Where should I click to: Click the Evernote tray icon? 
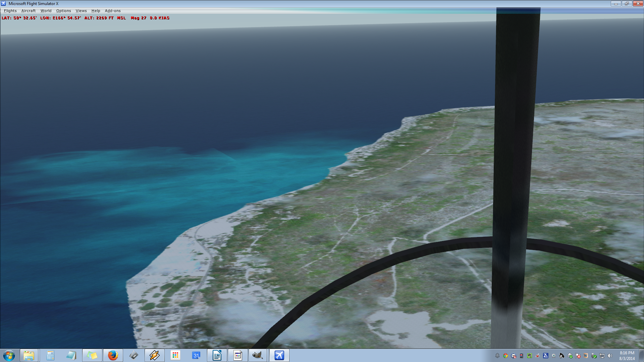click(530, 356)
